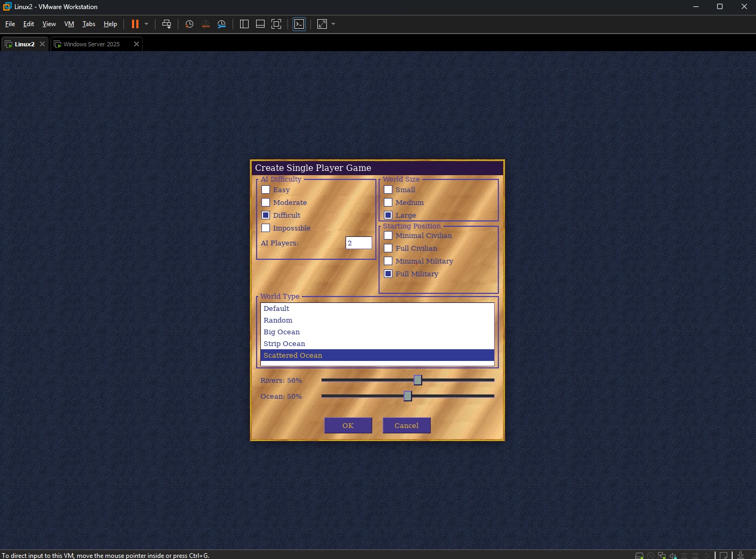The height and width of the screenshot is (559, 756).
Task: Open the VM menu
Action: coord(69,24)
